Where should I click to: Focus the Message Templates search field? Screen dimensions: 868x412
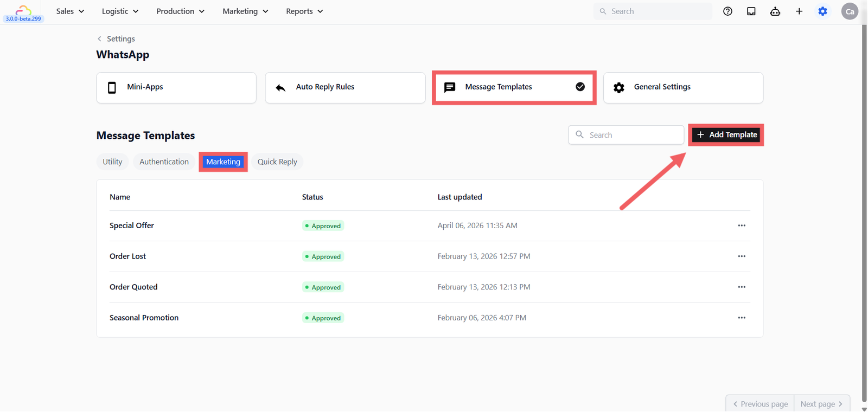pos(626,135)
